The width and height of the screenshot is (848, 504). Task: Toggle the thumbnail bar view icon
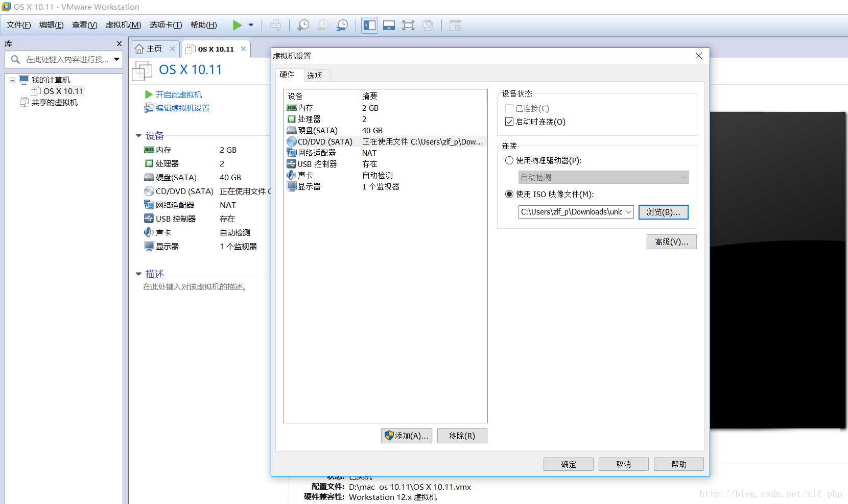click(x=389, y=25)
